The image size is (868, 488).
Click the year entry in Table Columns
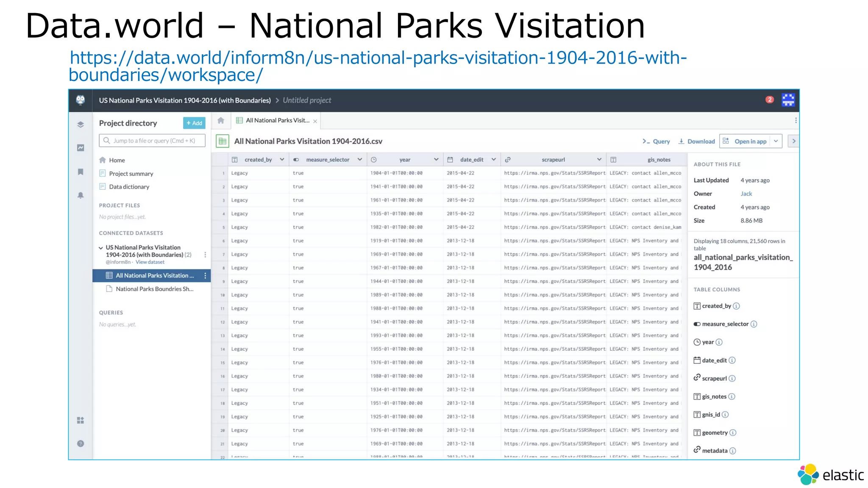pos(708,342)
